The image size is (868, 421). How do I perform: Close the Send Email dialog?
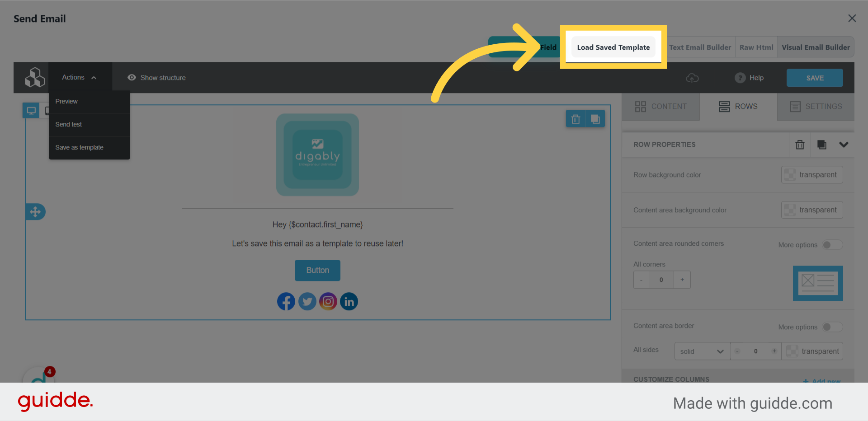click(852, 18)
